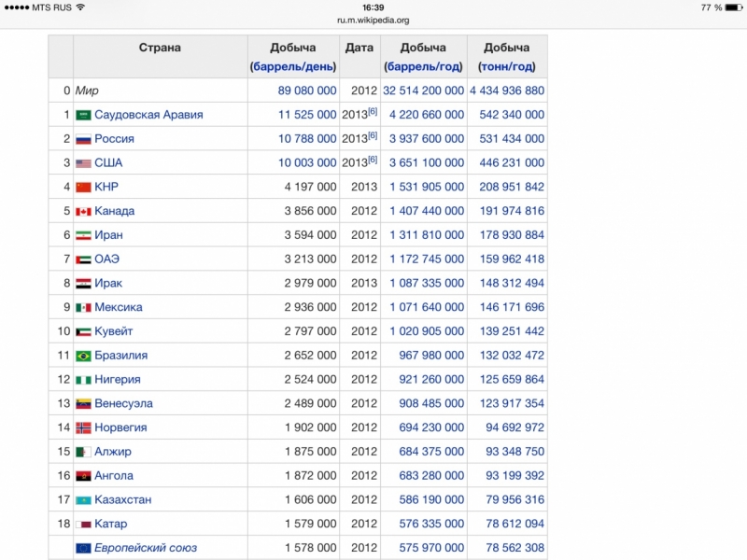This screenshot has height=560, width=747.
Task: Open the Иран link
Action: [109, 235]
